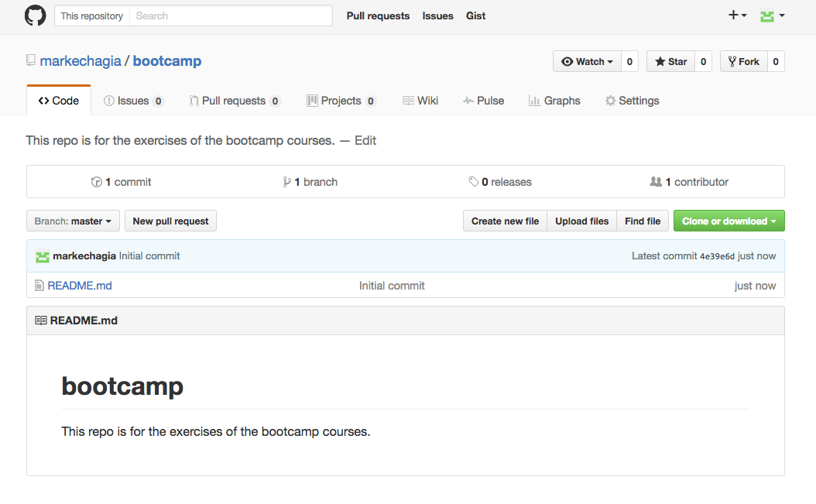Open the Projects tab

tap(341, 101)
